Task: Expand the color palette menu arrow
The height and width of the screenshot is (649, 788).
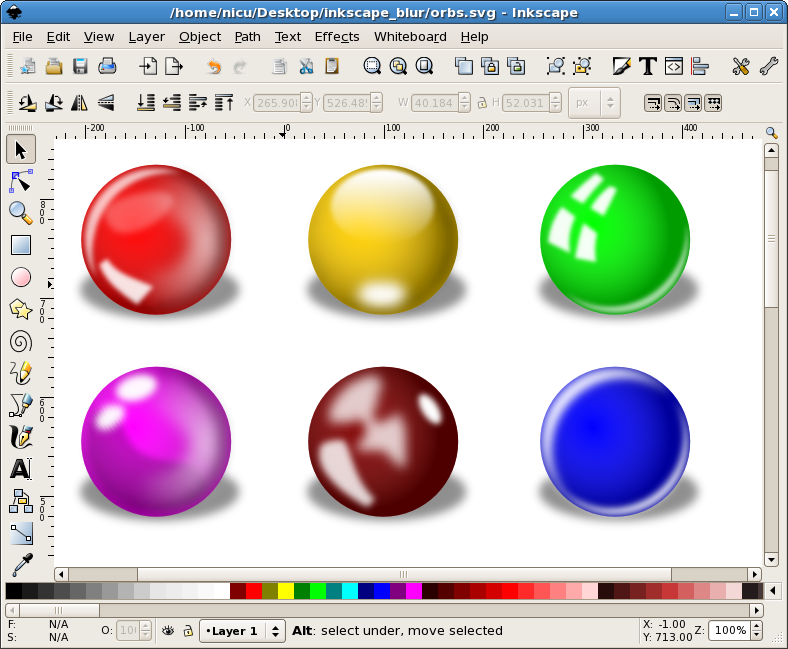Action: 771,591
